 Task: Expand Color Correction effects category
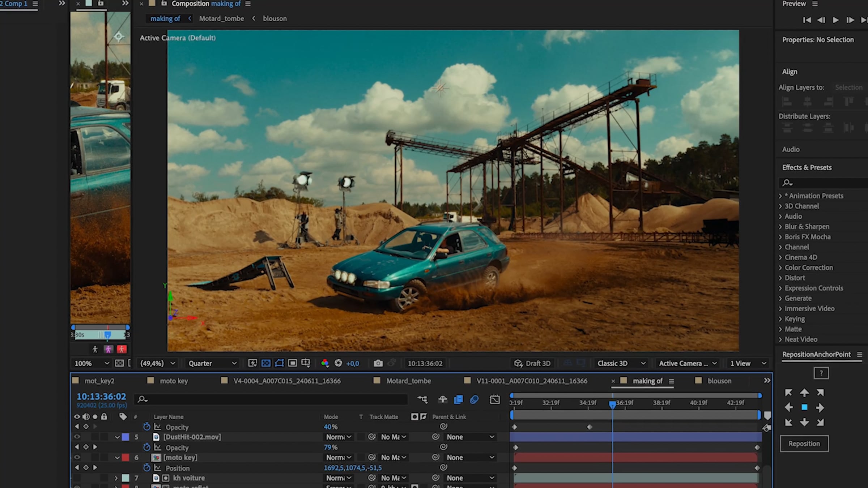coord(780,268)
